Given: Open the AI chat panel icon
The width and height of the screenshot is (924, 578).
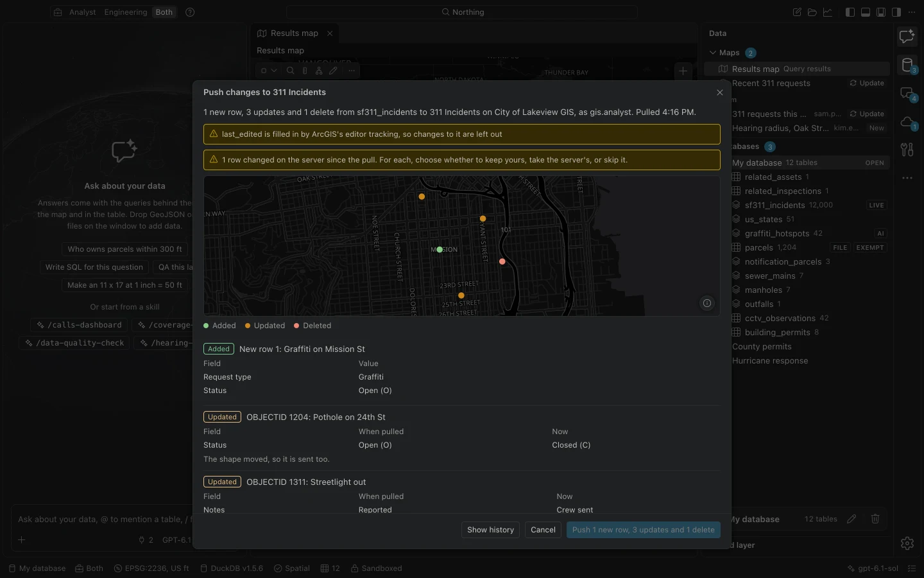Looking at the screenshot, I should (907, 37).
